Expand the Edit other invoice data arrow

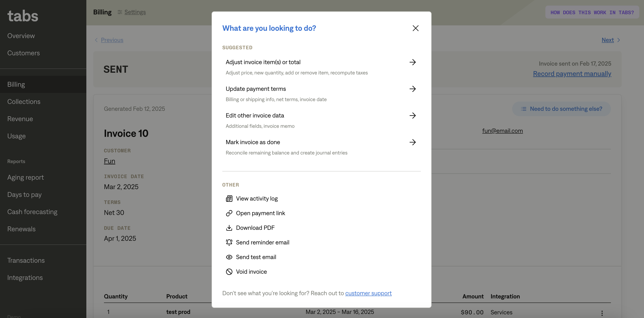click(x=412, y=116)
